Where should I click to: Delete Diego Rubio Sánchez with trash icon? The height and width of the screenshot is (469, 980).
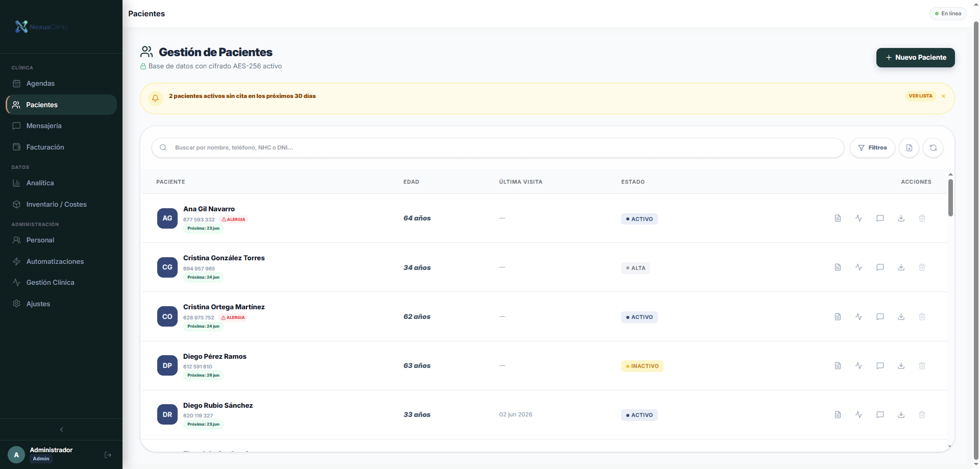(922, 415)
